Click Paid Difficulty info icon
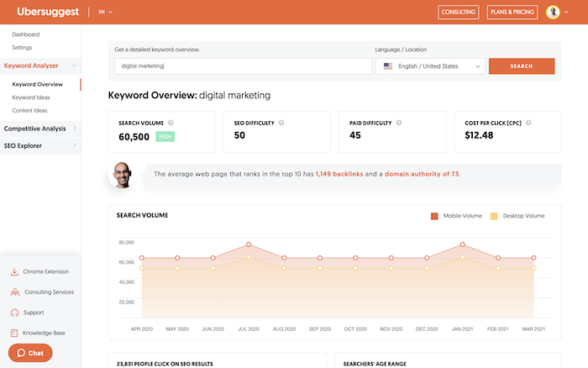The height and width of the screenshot is (368, 588). tap(399, 123)
